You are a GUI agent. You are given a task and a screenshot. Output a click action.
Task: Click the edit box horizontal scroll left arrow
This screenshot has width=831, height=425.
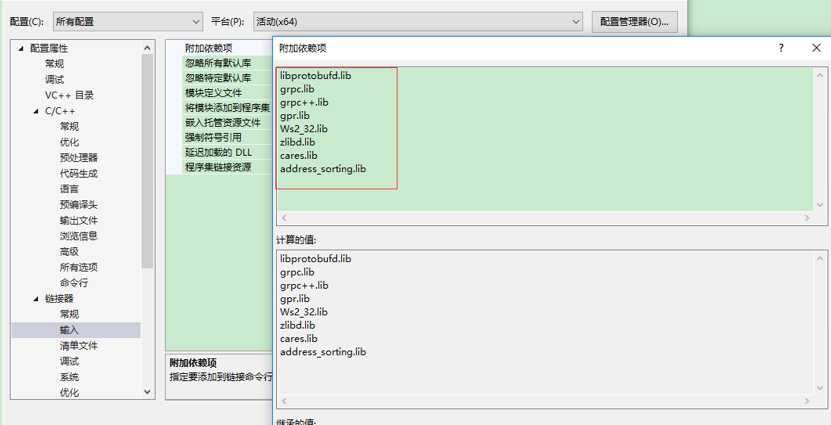[284, 218]
